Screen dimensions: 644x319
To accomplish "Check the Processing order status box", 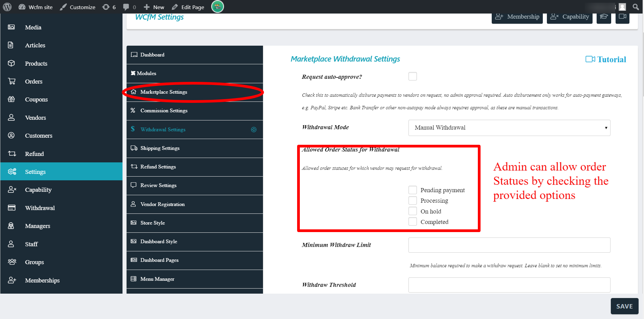I will pos(413,200).
